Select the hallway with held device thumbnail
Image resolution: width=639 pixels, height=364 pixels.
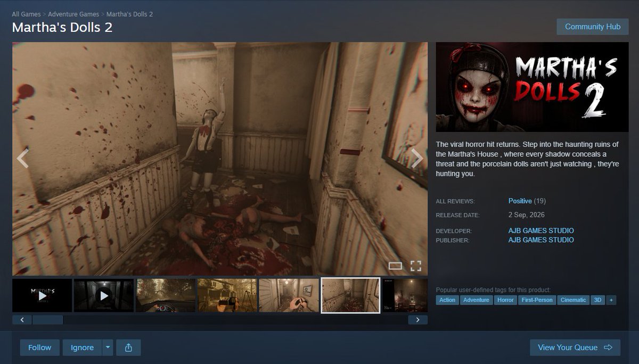coord(289,295)
